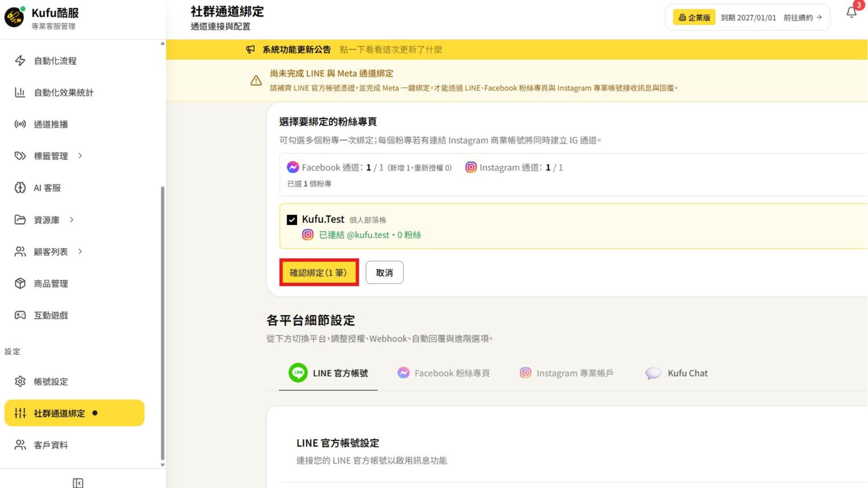Follow the 前往續約 renewal link

click(x=803, y=18)
